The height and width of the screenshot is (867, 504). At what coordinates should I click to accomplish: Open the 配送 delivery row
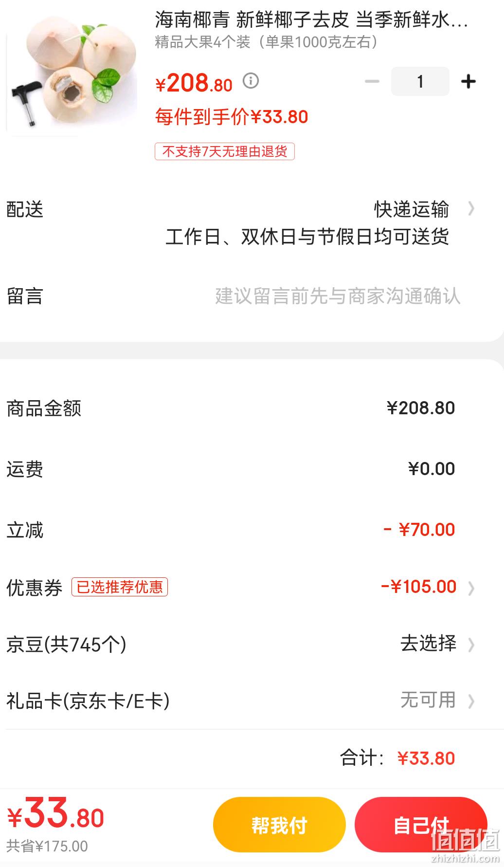252,223
